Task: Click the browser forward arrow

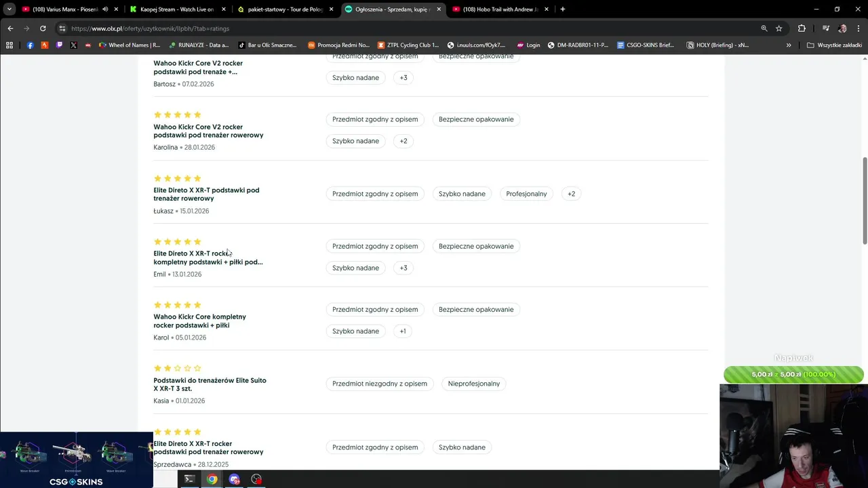Action: [x=26, y=28]
